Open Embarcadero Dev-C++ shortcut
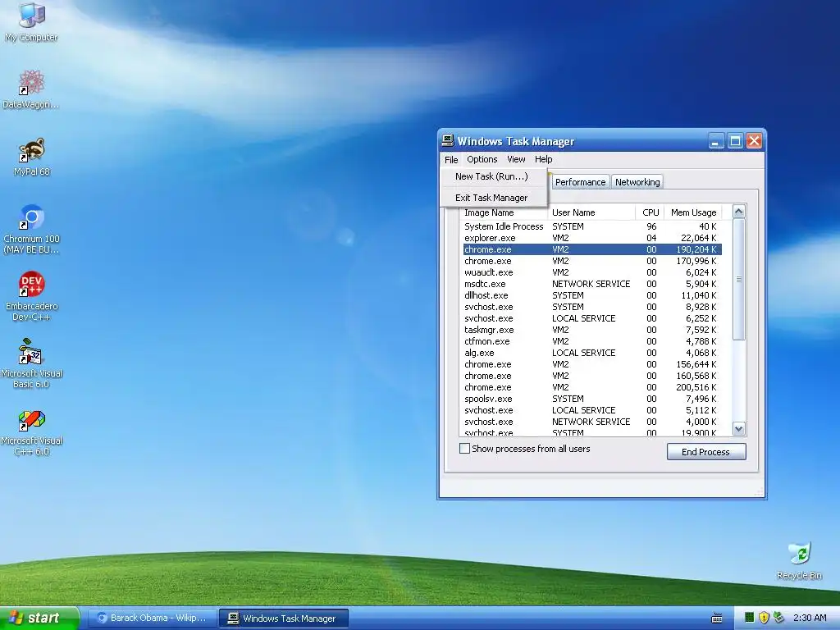The height and width of the screenshot is (630, 840). [x=32, y=295]
